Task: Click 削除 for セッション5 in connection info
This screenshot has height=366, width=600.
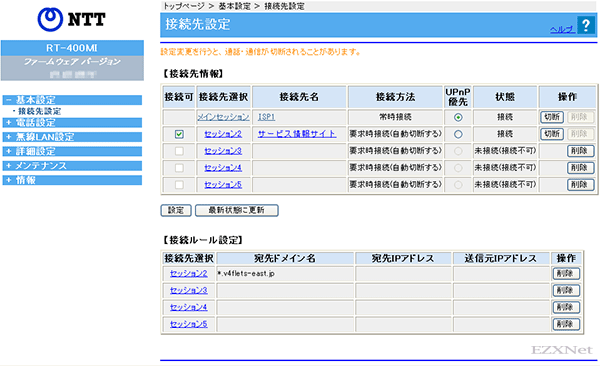Action: tap(580, 185)
